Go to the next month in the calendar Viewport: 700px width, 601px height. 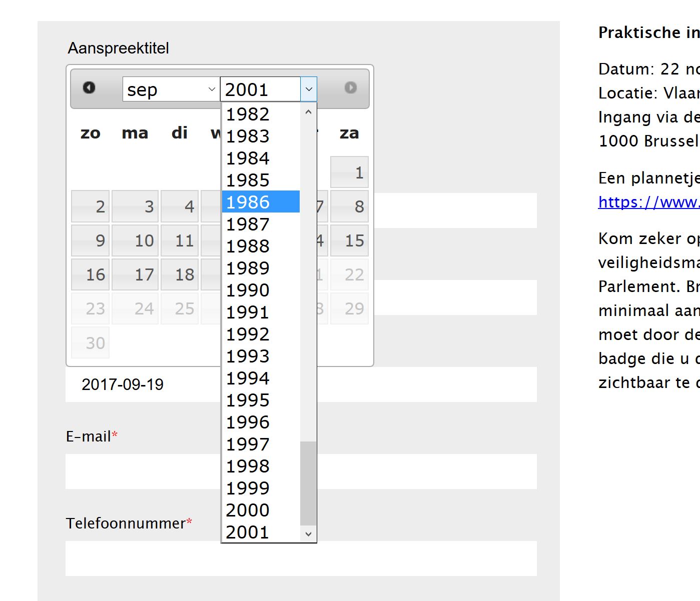tap(350, 87)
